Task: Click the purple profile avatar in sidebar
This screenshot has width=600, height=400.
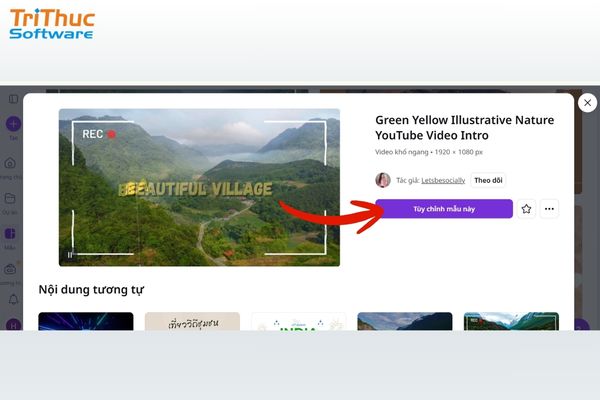Action: point(13,325)
